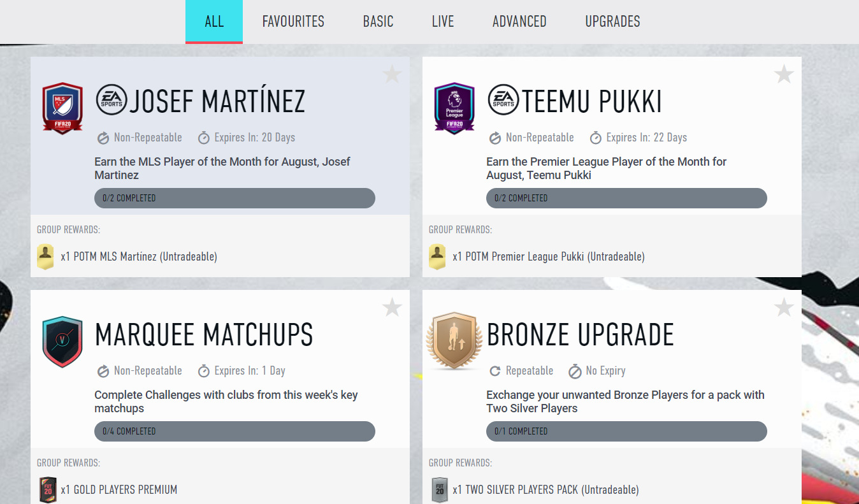Click POTM MLS Martínez reward card icon
The width and height of the screenshot is (859, 504).
pos(45,257)
